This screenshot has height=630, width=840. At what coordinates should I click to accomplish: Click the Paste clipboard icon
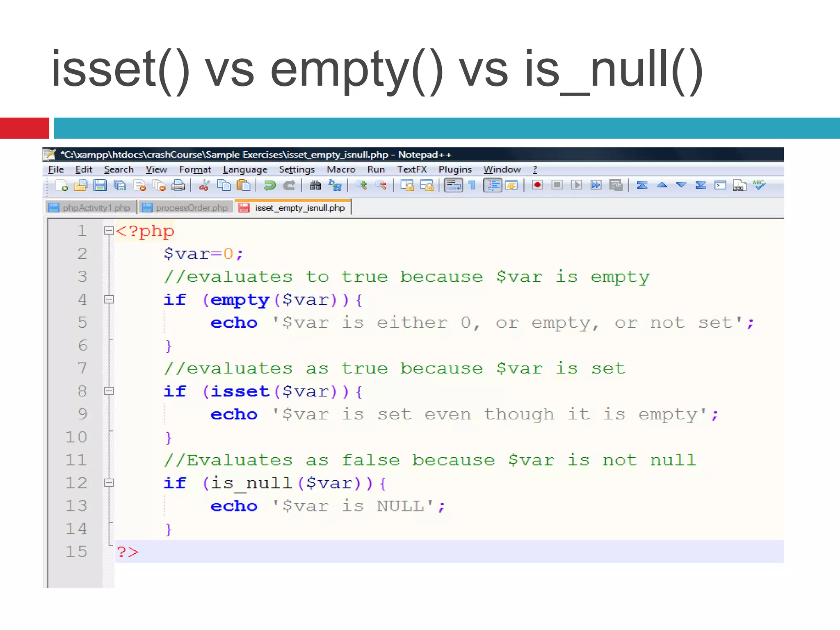click(244, 185)
